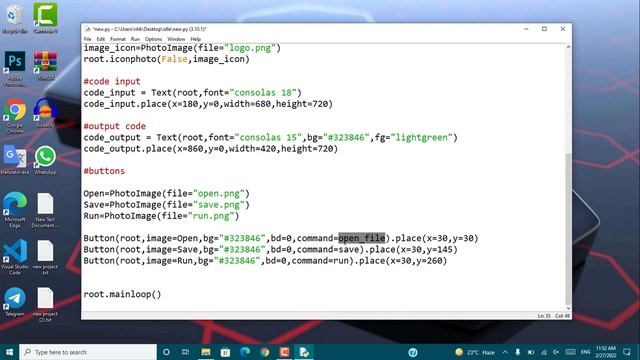640x360 pixels.
Task: Open the weather widget showing 23°C Haze
Action: pos(475,352)
